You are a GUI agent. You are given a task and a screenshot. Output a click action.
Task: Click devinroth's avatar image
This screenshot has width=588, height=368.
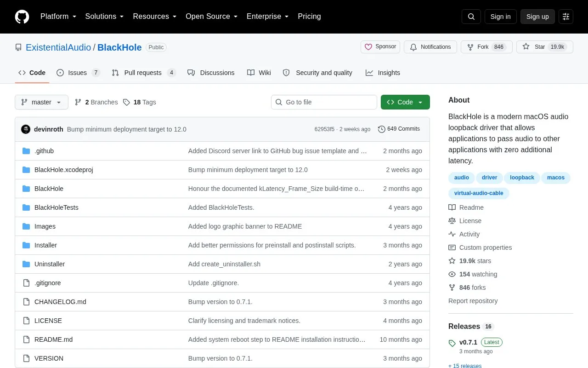tap(26, 129)
